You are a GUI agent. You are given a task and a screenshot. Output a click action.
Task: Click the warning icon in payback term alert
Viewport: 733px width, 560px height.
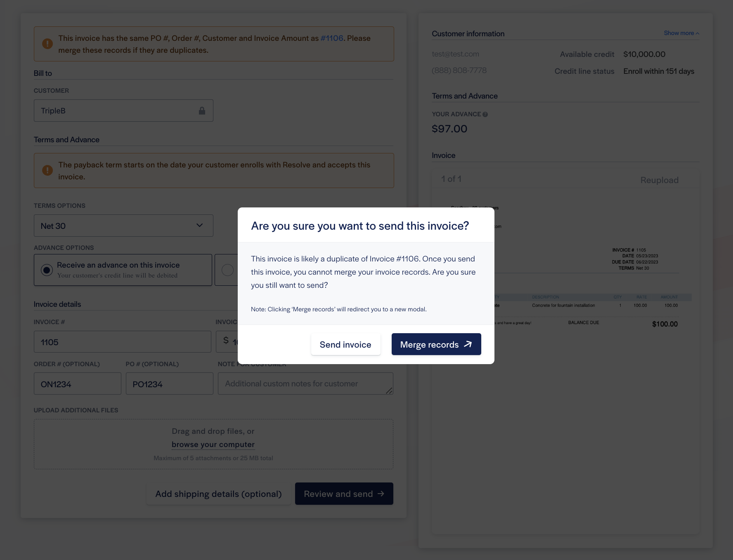tap(47, 170)
